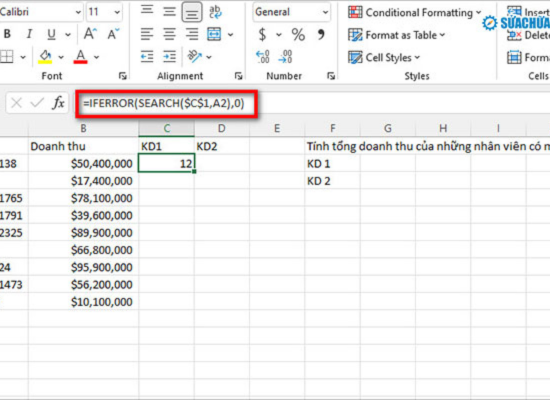Click Decrease Indent icon

(x=147, y=56)
